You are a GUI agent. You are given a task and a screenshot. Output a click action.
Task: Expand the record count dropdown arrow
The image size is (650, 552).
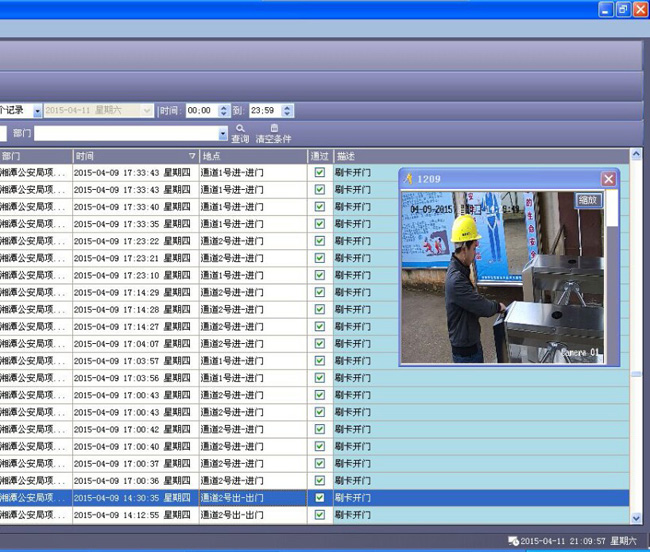[38, 111]
